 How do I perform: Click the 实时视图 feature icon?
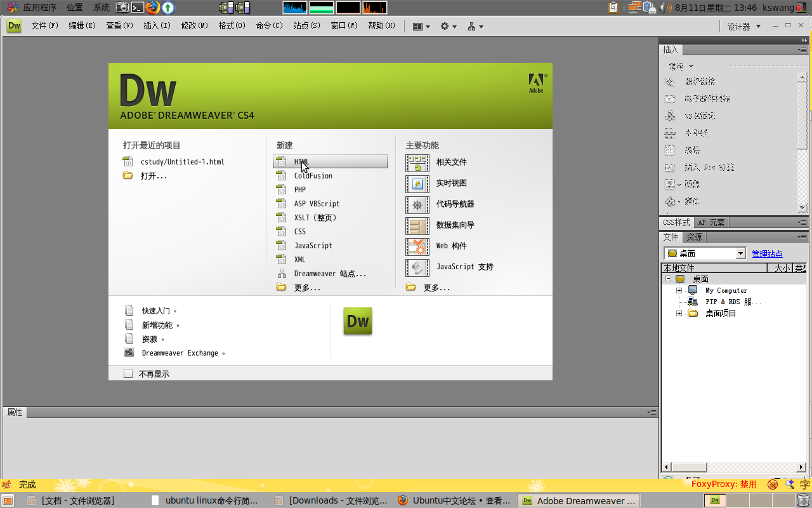tap(417, 184)
